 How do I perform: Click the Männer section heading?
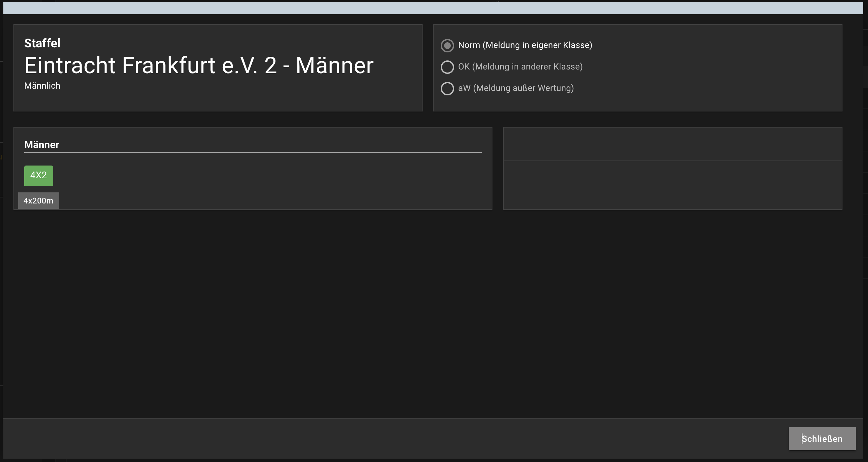(42, 145)
